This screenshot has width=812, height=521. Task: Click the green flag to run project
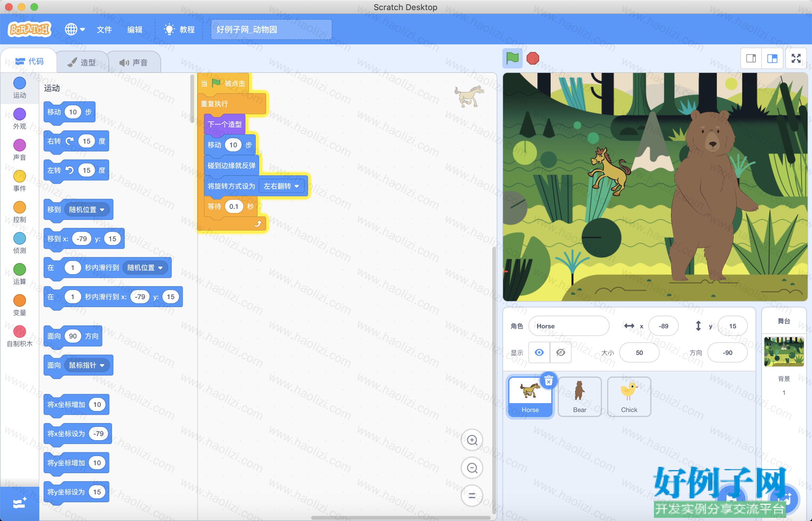pyautogui.click(x=512, y=58)
